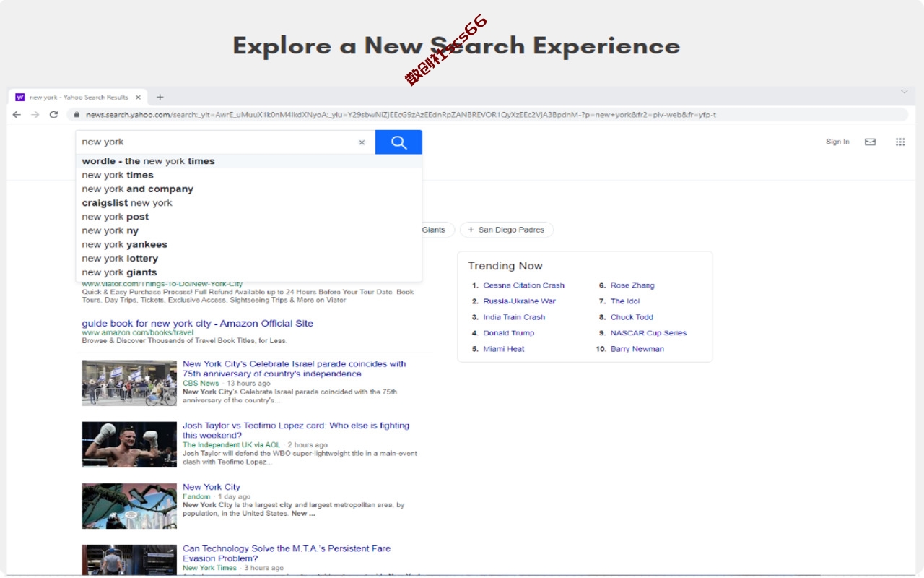Click the Trending Now heading
Image resolution: width=924 pixels, height=578 pixels.
click(505, 266)
